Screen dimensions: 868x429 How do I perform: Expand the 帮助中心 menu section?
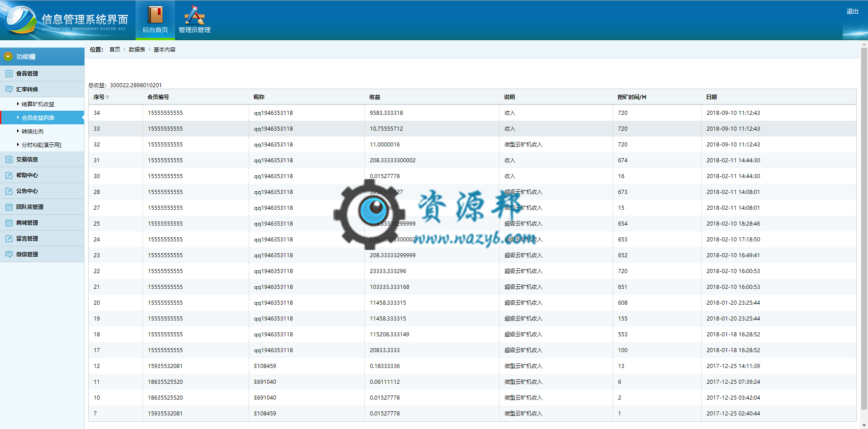point(42,175)
